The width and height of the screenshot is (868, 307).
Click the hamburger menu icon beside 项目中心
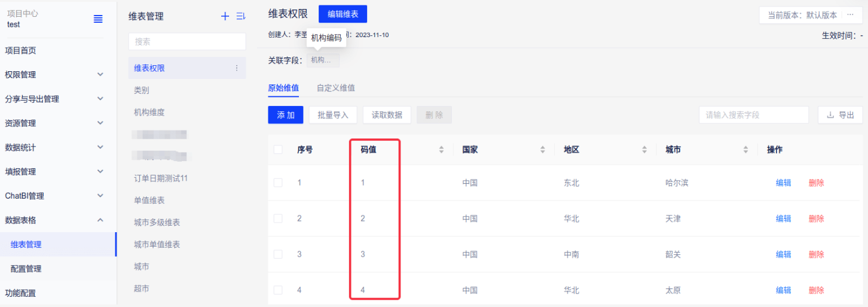point(98,19)
